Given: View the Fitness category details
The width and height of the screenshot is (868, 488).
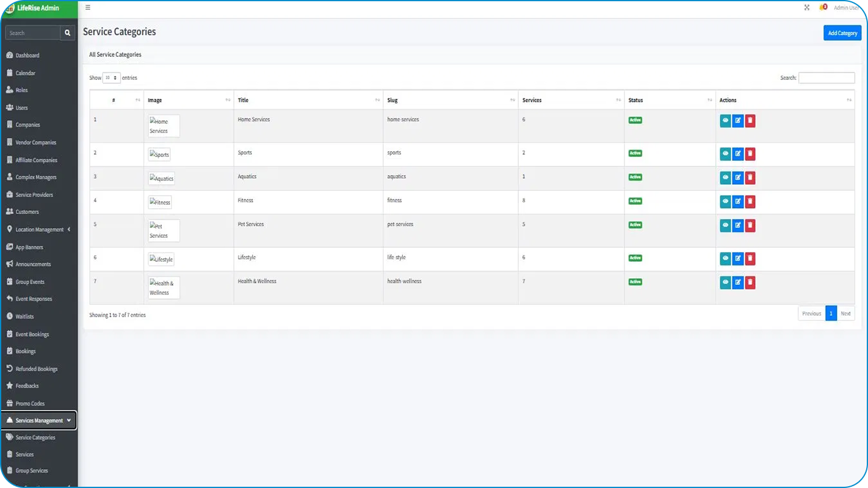Looking at the screenshot, I should [x=725, y=201].
